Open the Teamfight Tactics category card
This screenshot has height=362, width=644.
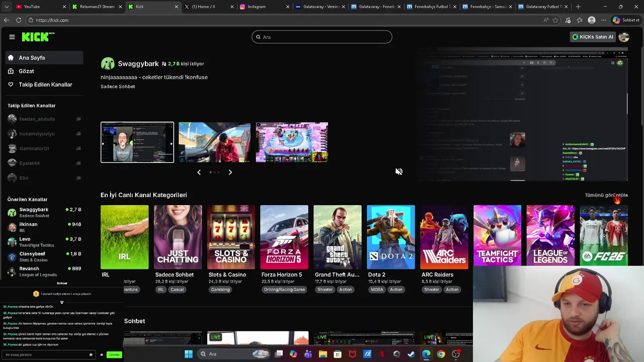(497, 235)
